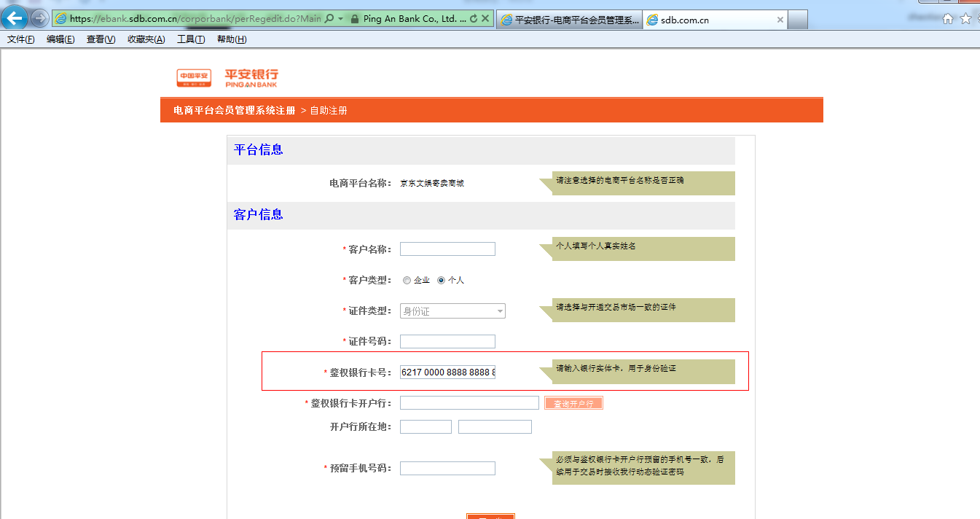Click the browser Back arrow button

point(15,18)
